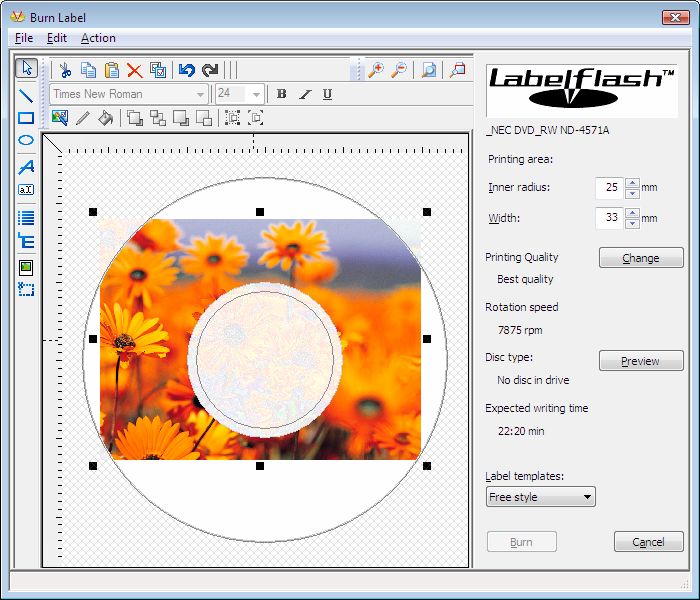Select the text box 'aI' tool
The image size is (700, 600).
coord(26,190)
